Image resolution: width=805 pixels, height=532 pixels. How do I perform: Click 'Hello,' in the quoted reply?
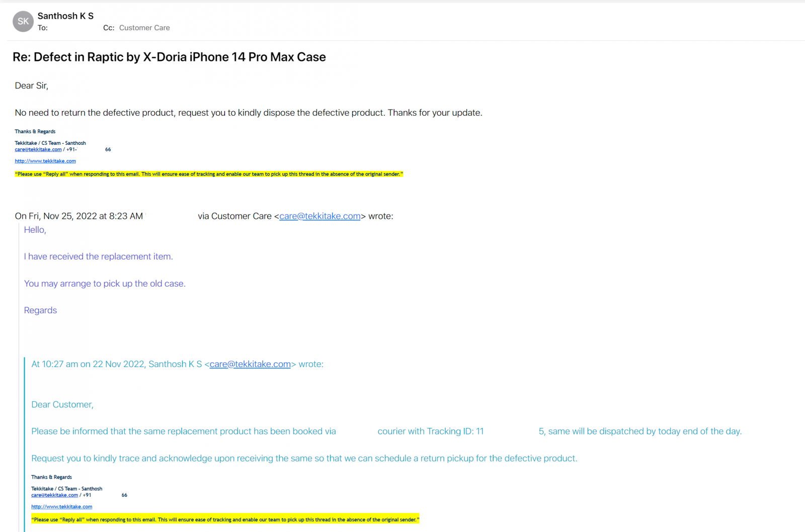click(35, 230)
